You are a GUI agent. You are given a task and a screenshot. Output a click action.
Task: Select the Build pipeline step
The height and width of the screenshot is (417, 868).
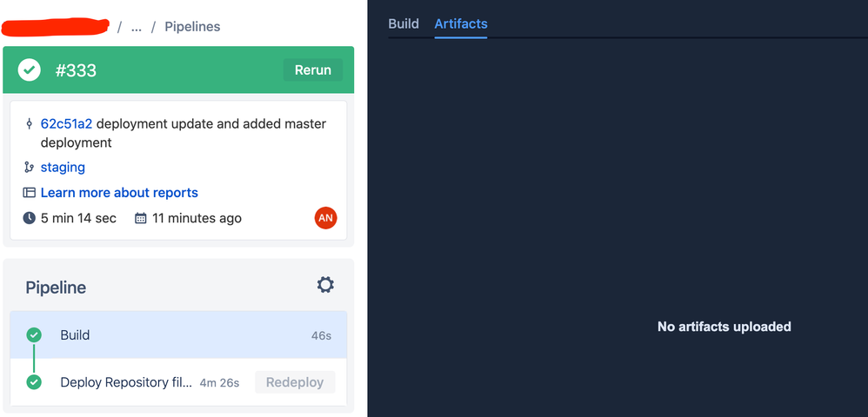click(178, 334)
